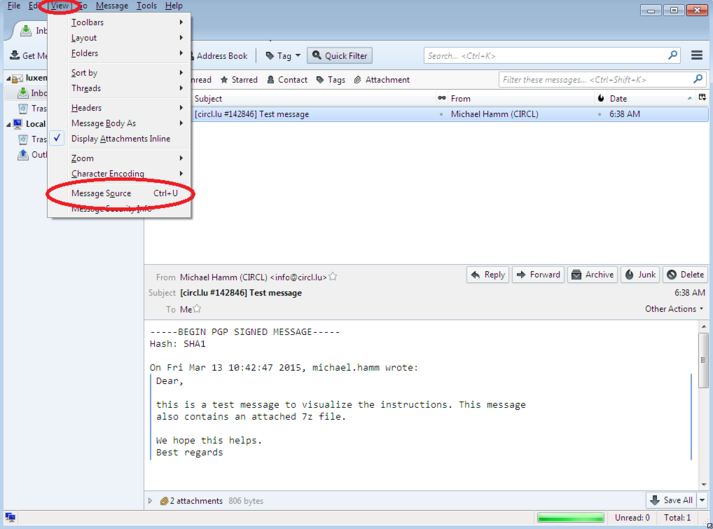
Task: Open the Message menu
Action: coord(112,6)
